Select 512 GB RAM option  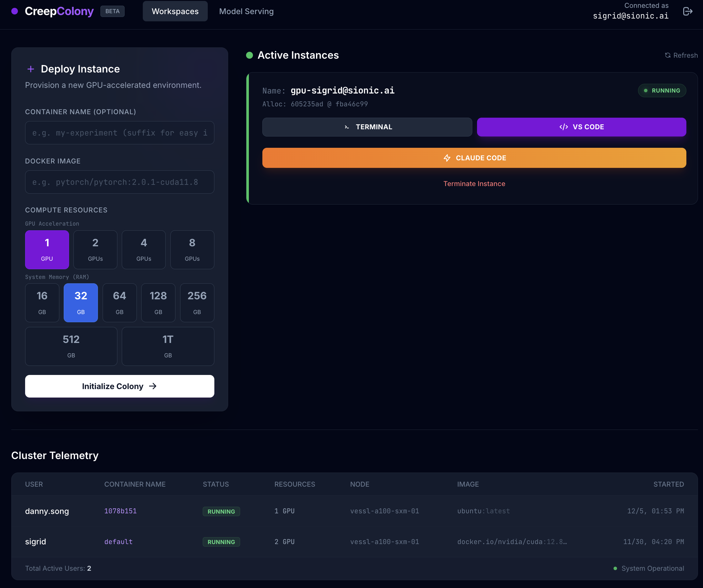[71, 346]
